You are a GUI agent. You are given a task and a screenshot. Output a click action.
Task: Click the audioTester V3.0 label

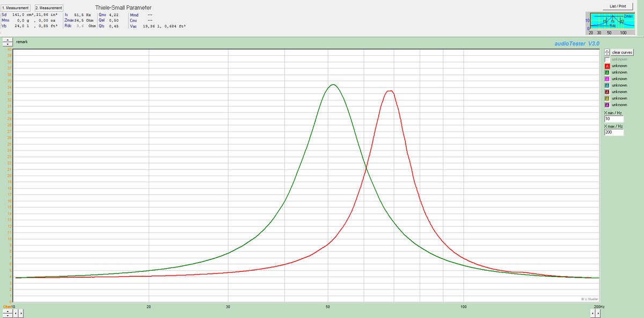(x=576, y=44)
